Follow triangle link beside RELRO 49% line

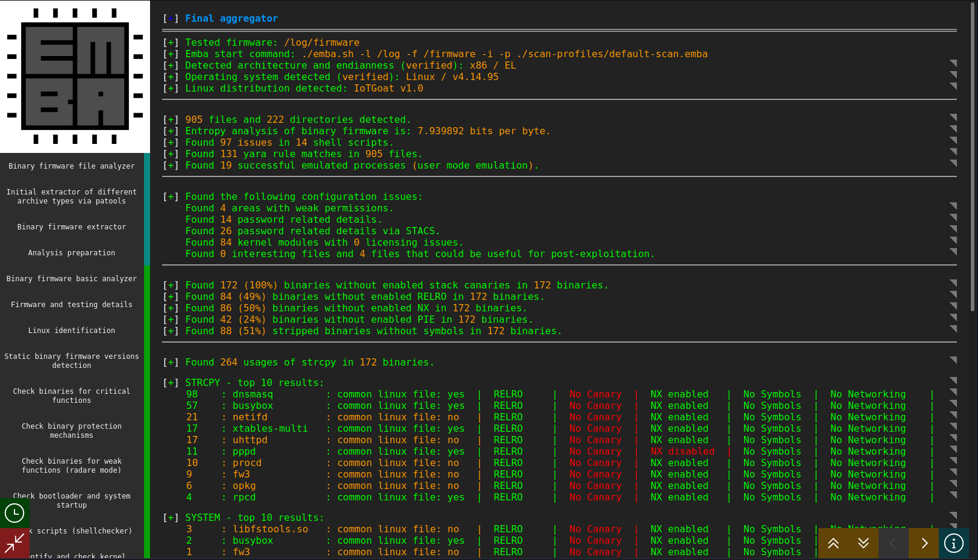click(x=953, y=294)
